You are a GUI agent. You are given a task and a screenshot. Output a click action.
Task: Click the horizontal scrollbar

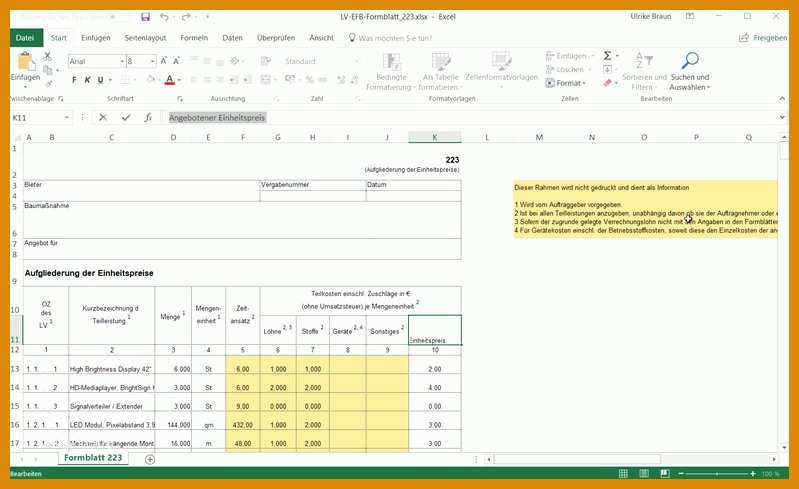point(578,459)
